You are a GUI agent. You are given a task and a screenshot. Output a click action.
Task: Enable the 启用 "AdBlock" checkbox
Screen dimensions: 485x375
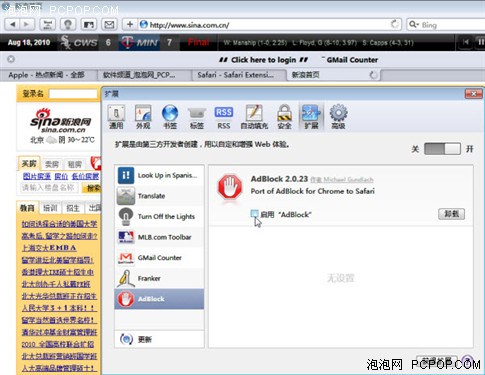[x=254, y=214]
